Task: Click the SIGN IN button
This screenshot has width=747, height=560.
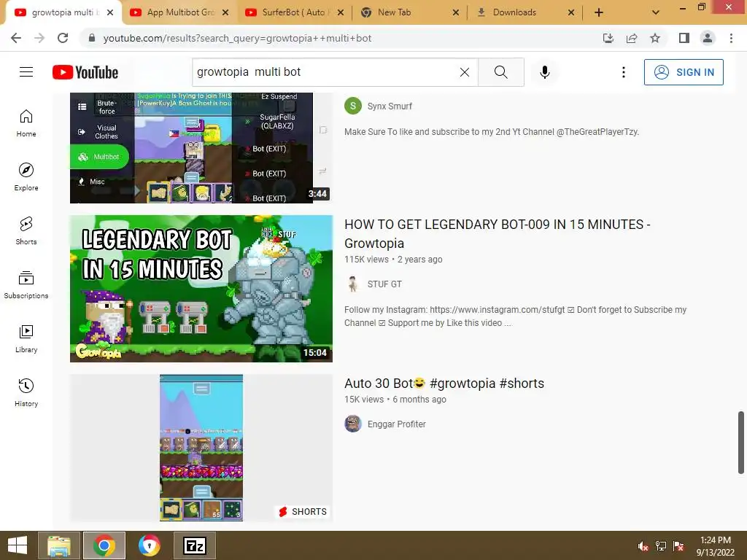Action: click(684, 72)
